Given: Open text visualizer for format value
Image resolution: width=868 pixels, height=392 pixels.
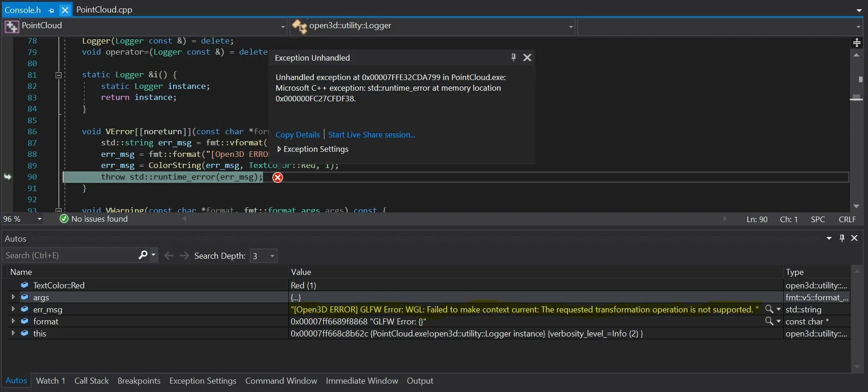Looking at the screenshot, I should point(769,321).
